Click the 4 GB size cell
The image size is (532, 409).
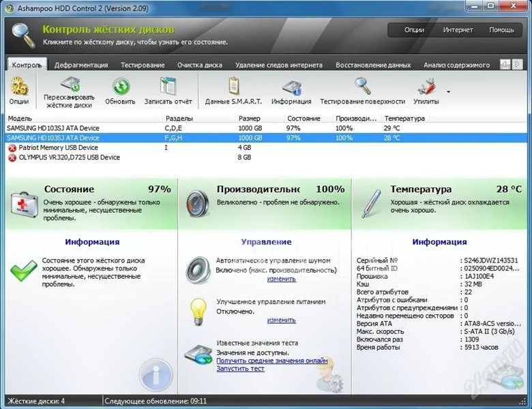coord(245,148)
